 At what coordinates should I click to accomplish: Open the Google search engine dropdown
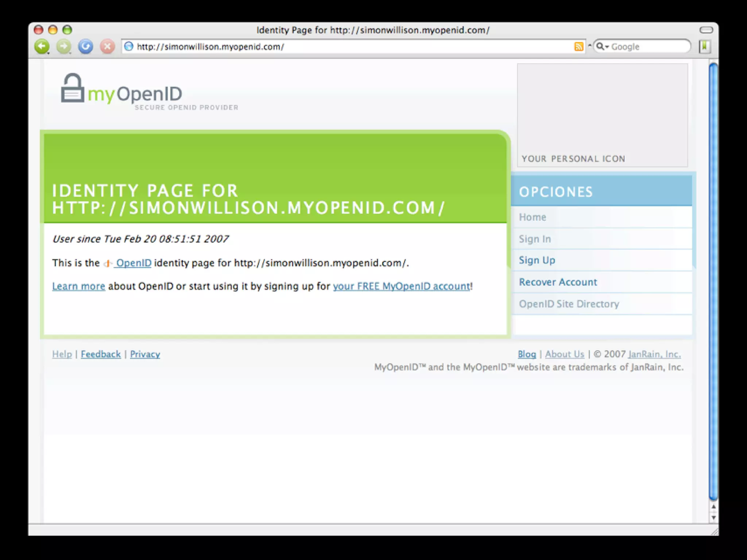point(602,47)
